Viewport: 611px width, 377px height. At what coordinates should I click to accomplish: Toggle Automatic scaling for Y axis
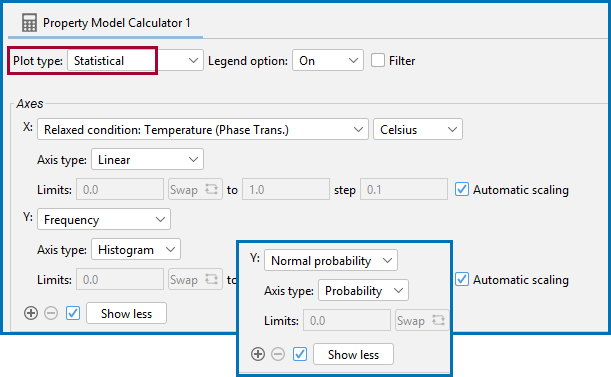tap(462, 280)
